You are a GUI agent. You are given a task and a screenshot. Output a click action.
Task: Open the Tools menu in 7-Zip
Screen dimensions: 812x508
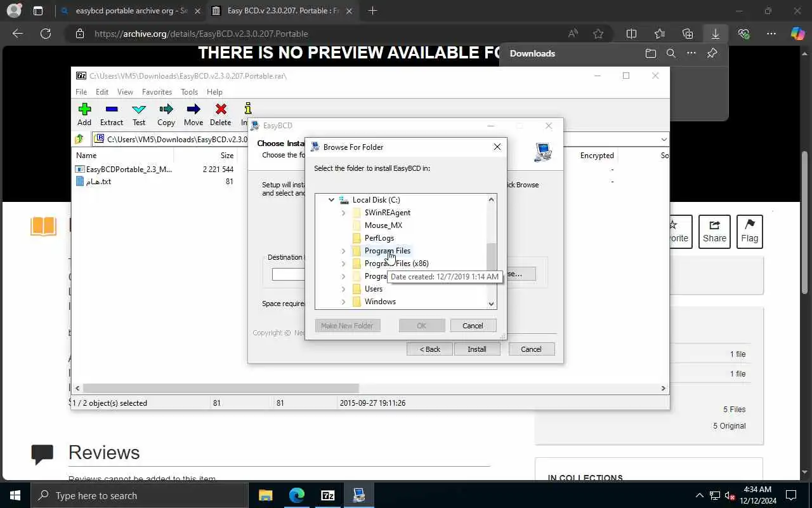click(x=190, y=92)
